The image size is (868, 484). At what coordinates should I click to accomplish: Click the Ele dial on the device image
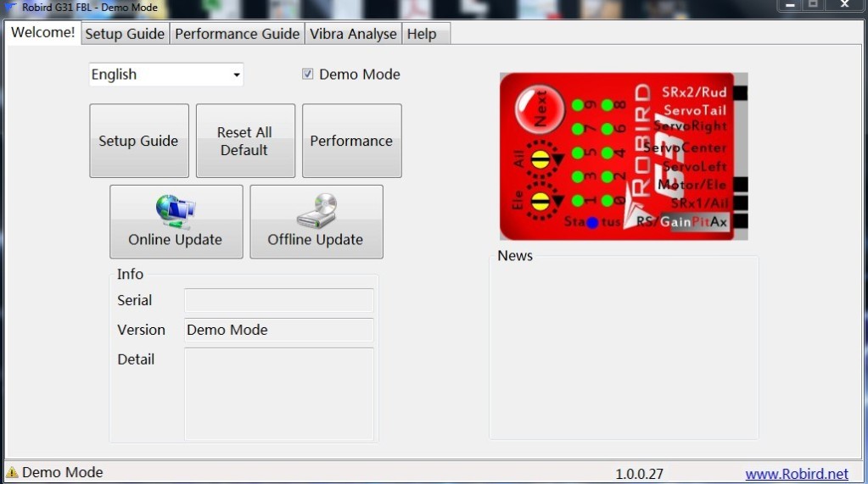tap(540, 202)
